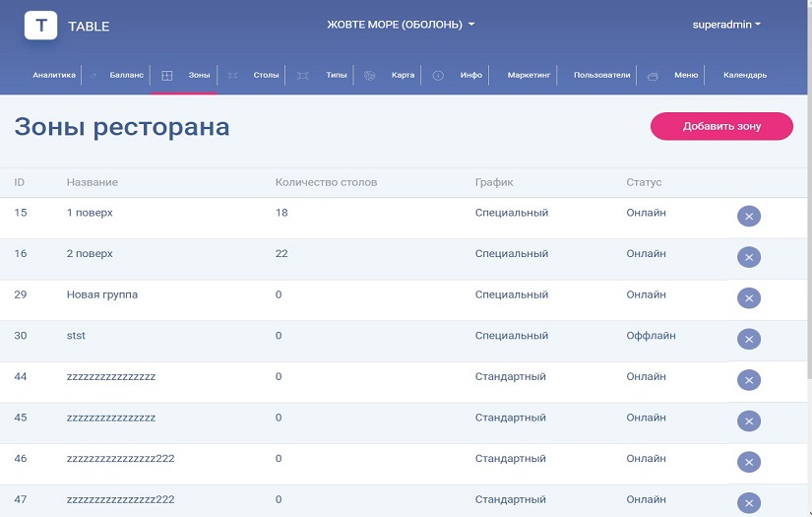This screenshot has width=812, height=517.
Task: Click Стандартный schedule in row ID 44
Action: (x=511, y=376)
